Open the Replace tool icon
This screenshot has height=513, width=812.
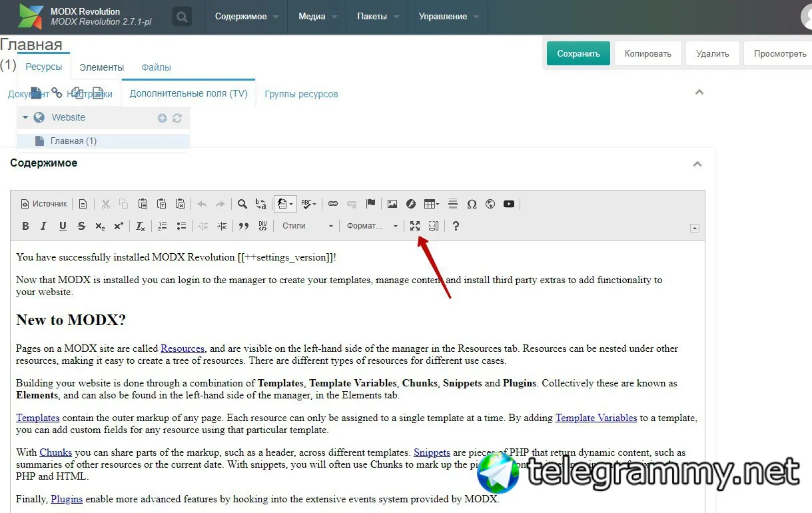coord(261,204)
